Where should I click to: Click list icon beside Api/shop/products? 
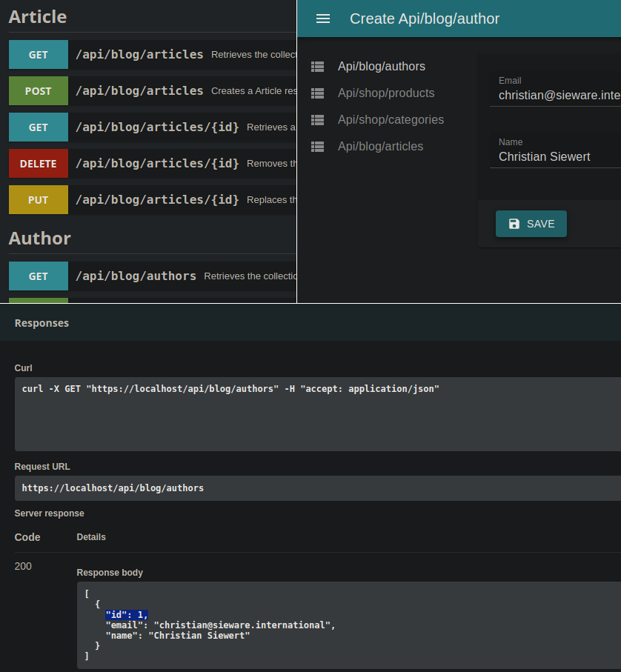(317, 93)
